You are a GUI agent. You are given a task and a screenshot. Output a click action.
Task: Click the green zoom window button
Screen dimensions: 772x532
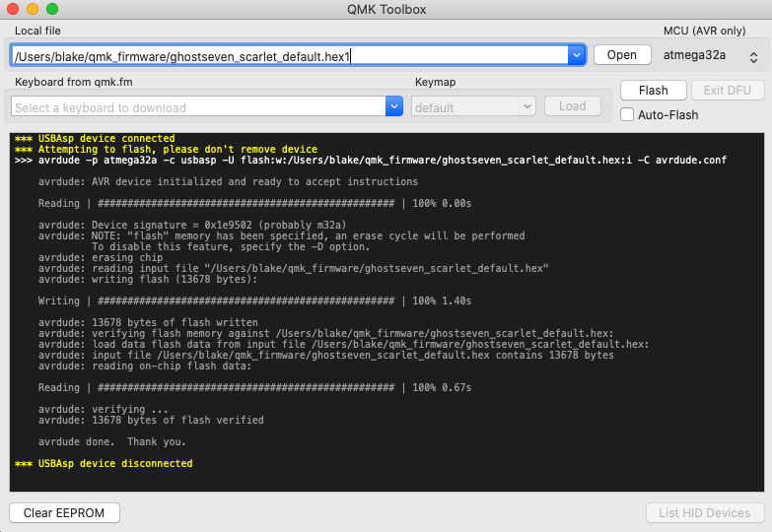52,9
